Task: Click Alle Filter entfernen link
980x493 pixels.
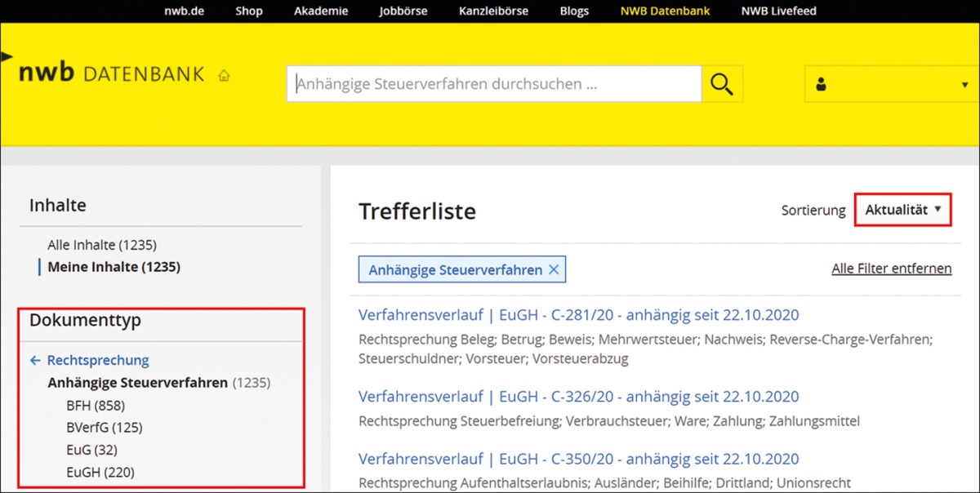Action: pos(891,269)
